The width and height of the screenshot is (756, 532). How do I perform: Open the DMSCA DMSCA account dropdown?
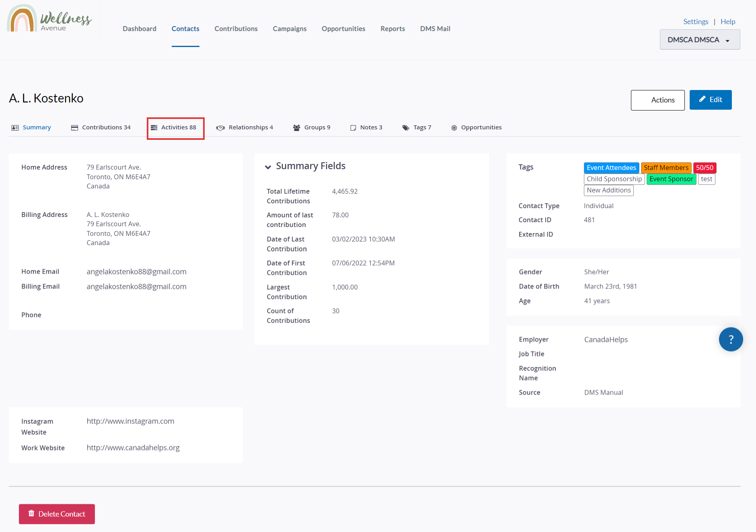(x=700, y=40)
